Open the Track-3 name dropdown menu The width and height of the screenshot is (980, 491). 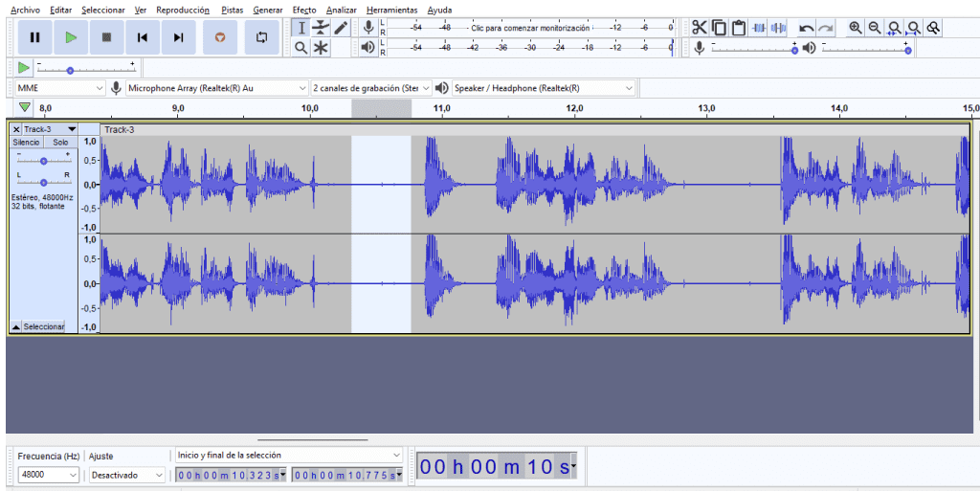50,129
